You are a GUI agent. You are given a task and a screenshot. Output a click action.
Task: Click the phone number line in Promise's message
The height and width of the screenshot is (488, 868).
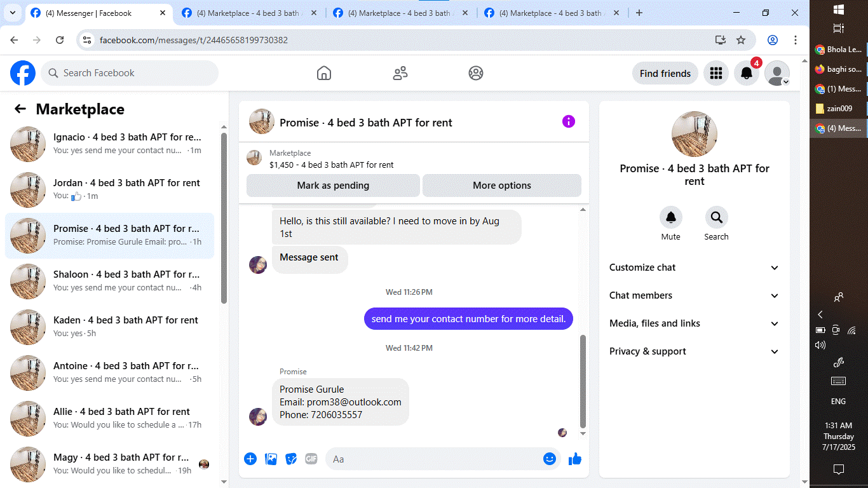click(x=321, y=415)
